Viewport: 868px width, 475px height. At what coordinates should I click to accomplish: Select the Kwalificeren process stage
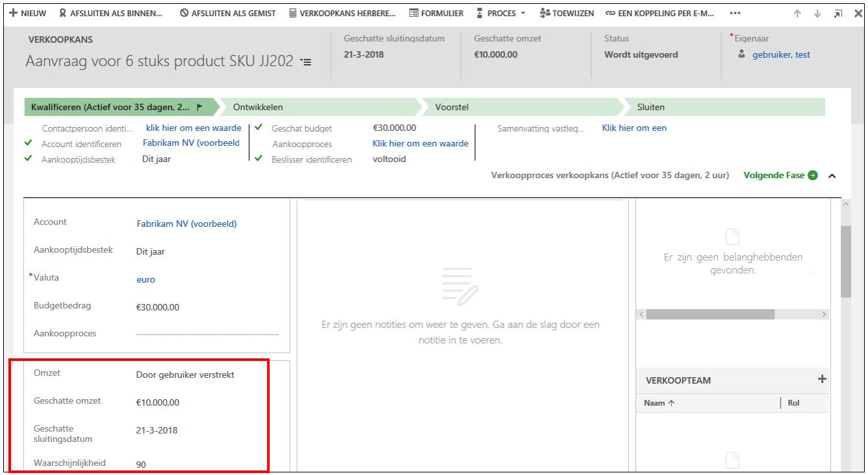coord(121,107)
